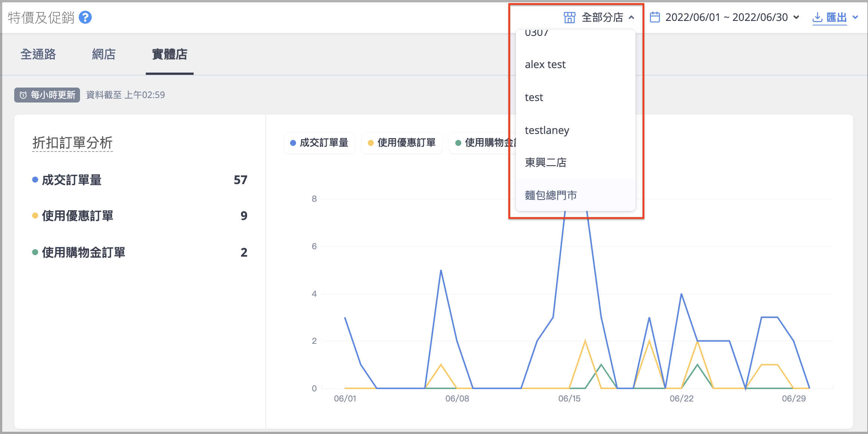Click the blue help question mark icon

85,17
